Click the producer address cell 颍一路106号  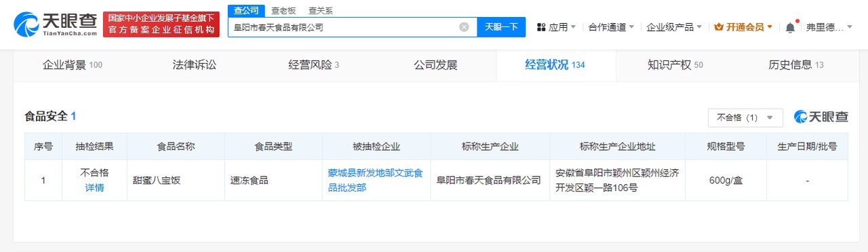(617, 181)
